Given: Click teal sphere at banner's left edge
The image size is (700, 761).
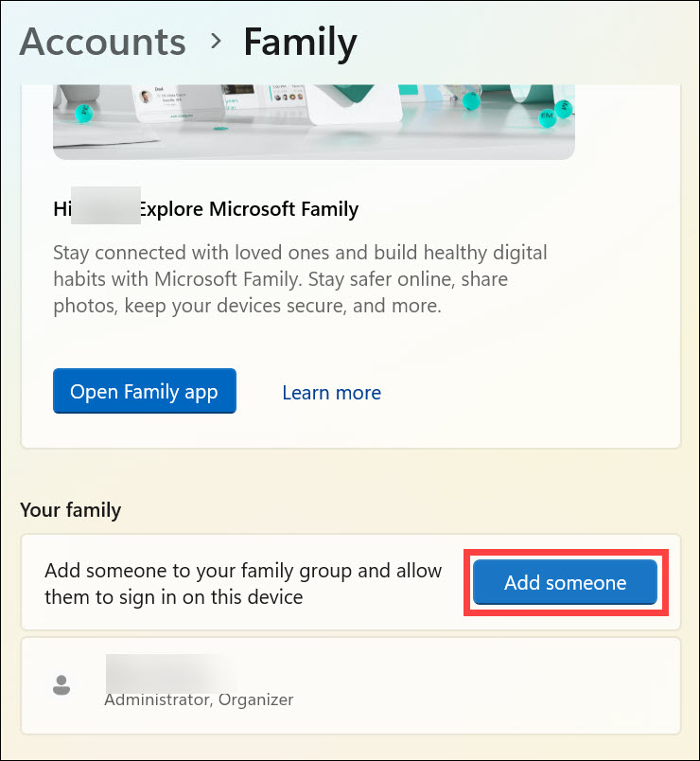Looking at the screenshot, I should [x=83, y=113].
